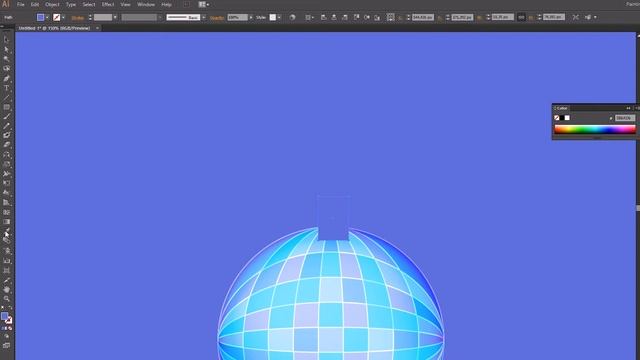Screen dimensions: 640x360
Task: Open the File menu
Action: 20,4
